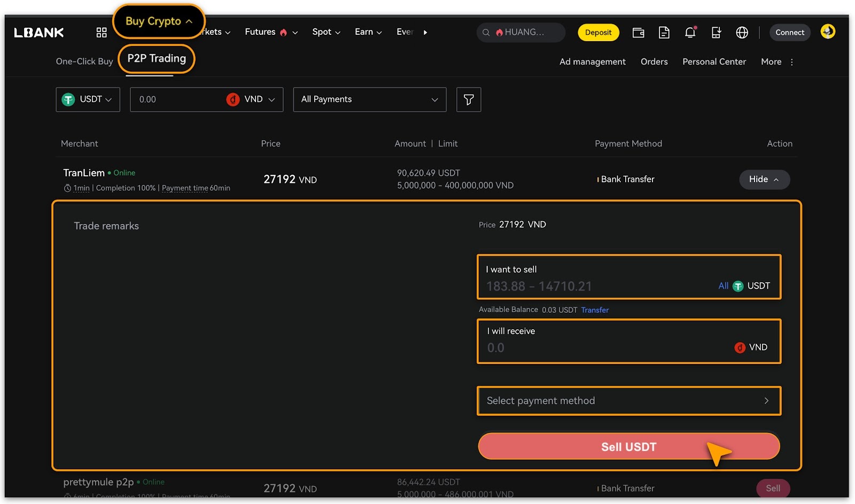This screenshot has width=855, height=504.
Task: Open the orders document icon
Action: tap(664, 33)
